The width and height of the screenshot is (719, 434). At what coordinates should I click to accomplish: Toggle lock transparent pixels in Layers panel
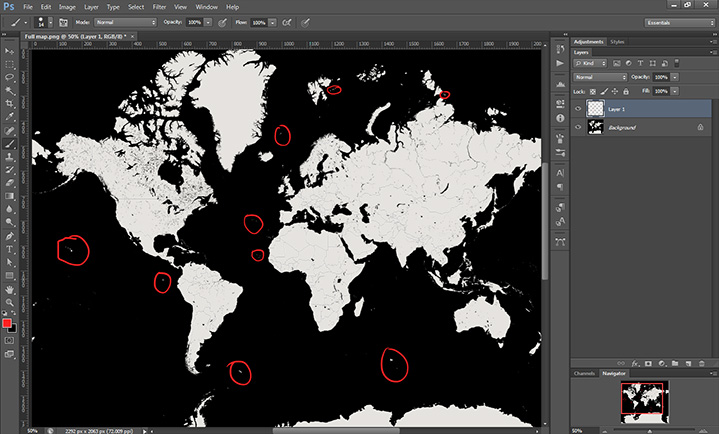(594, 91)
